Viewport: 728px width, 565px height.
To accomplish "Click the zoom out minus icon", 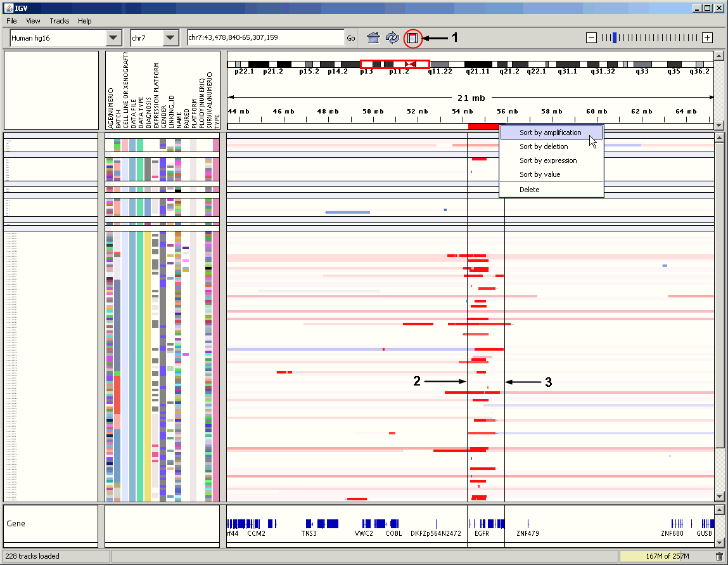I will point(591,38).
